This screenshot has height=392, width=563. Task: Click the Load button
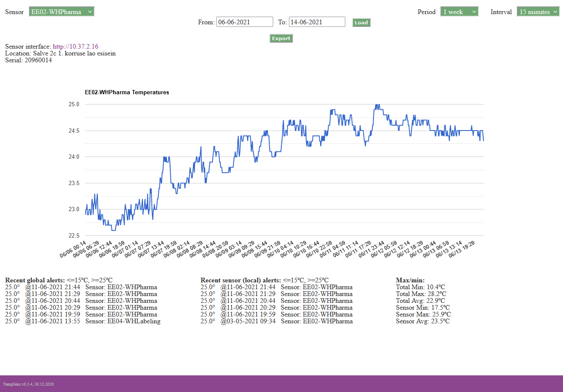[x=361, y=23]
